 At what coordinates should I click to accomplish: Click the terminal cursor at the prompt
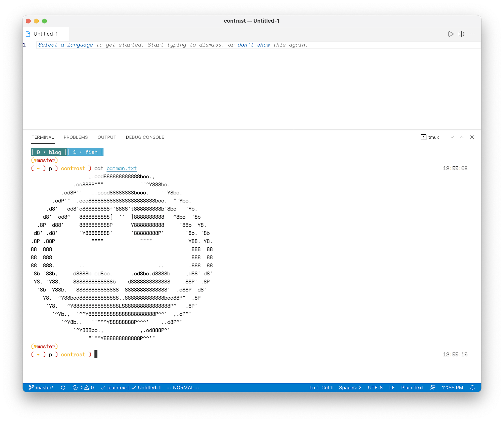[x=96, y=354]
